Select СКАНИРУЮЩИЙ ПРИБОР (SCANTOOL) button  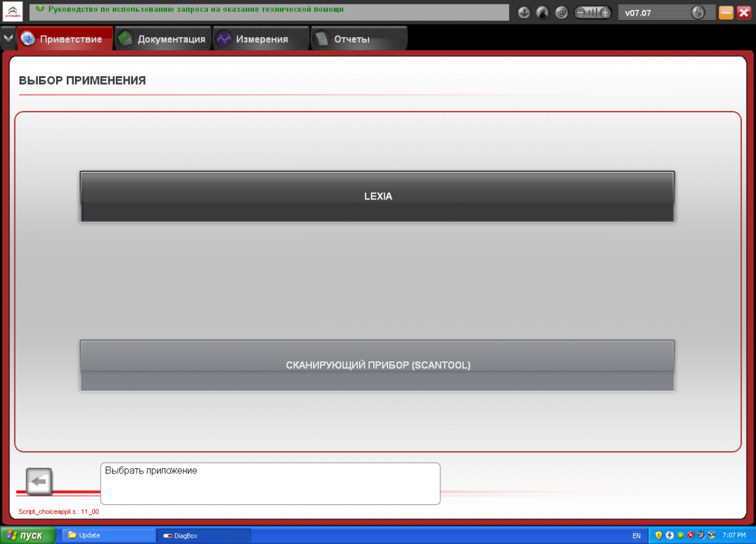[x=378, y=365]
